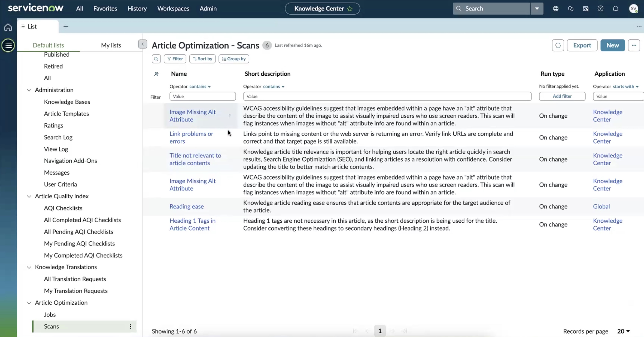Open the Favorites menu
The width and height of the screenshot is (644, 337).
105,9
